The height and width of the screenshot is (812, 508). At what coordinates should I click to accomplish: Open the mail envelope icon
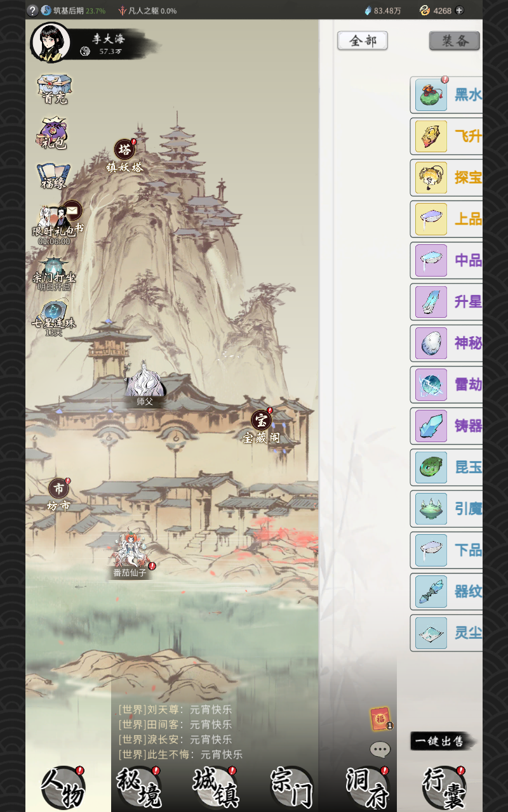[72, 210]
